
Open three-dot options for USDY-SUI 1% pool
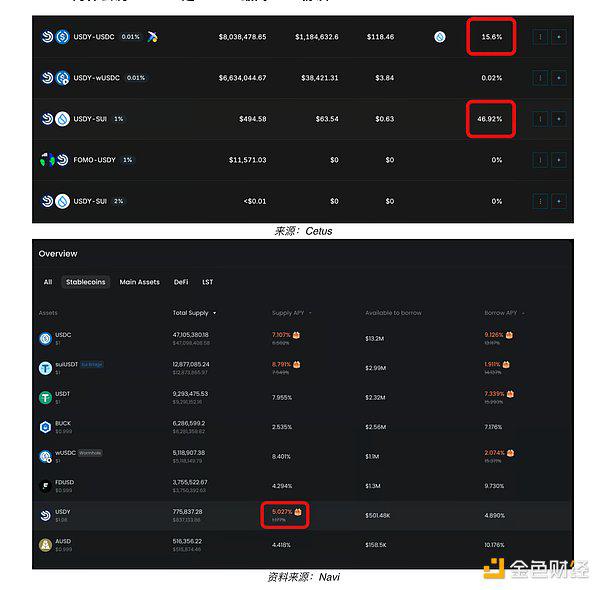pyautogui.click(x=540, y=119)
